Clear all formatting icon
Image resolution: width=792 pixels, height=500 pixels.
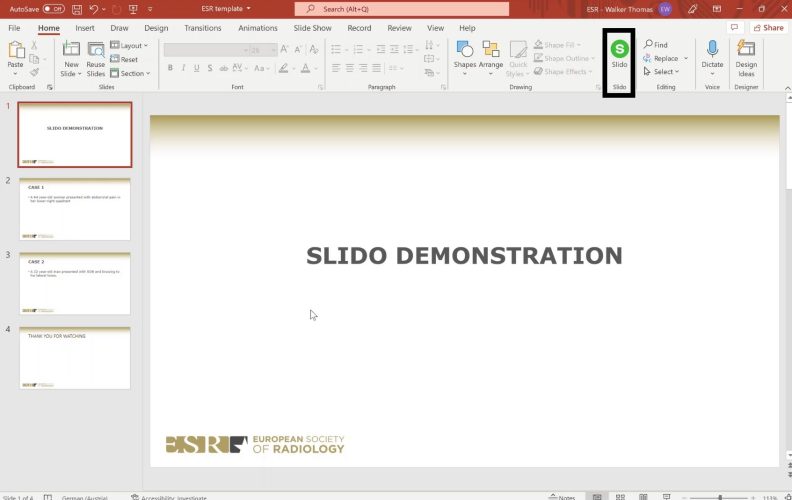[x=314, y=49]
